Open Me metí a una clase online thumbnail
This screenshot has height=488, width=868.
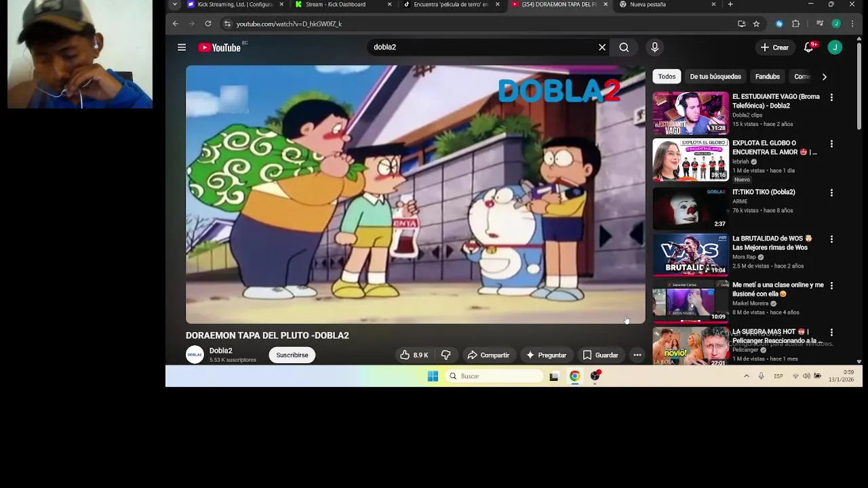[690, 302]
